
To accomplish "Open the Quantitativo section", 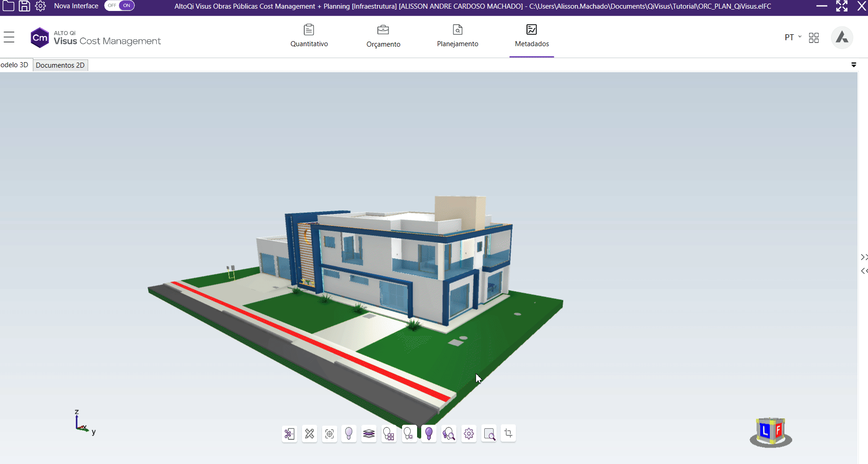I will pos(309,37).
